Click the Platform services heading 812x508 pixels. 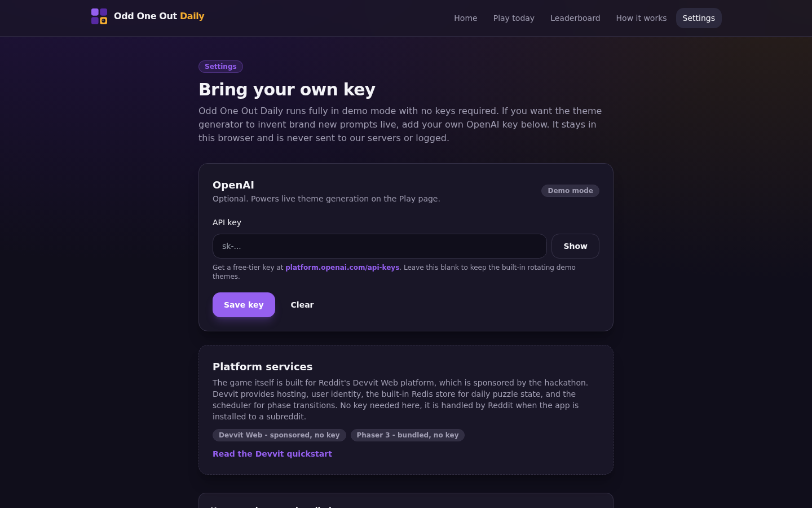coord(263,367)
